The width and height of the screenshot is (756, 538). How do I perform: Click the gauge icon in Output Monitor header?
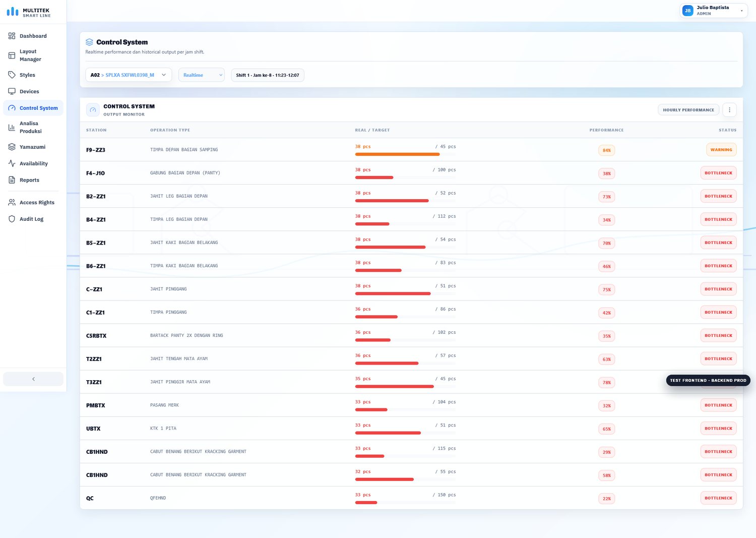coord(93,110)
